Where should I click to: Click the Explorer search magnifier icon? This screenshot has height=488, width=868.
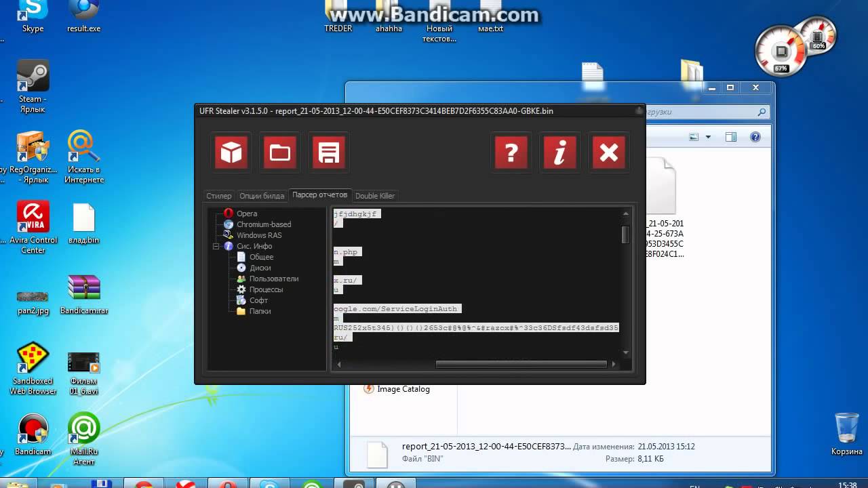(762, 113)
